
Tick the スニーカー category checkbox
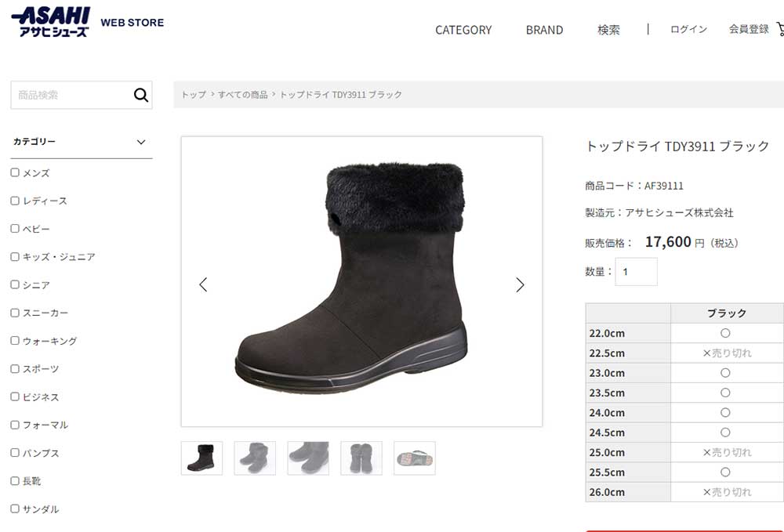15,313
